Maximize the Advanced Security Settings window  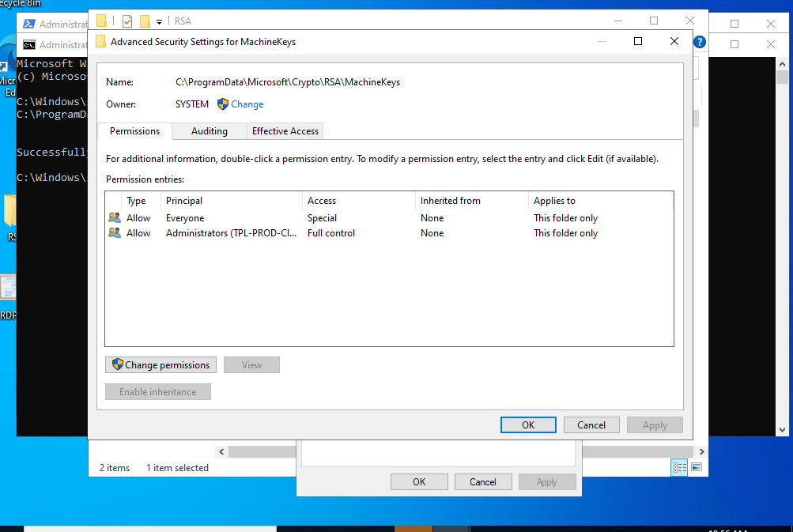[638, 41]
